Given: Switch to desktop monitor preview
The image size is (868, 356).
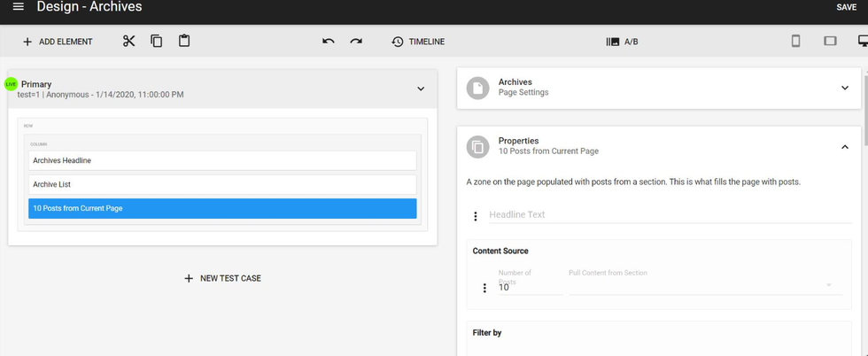Looking at the screenshot, I should (x=862, y=41).
